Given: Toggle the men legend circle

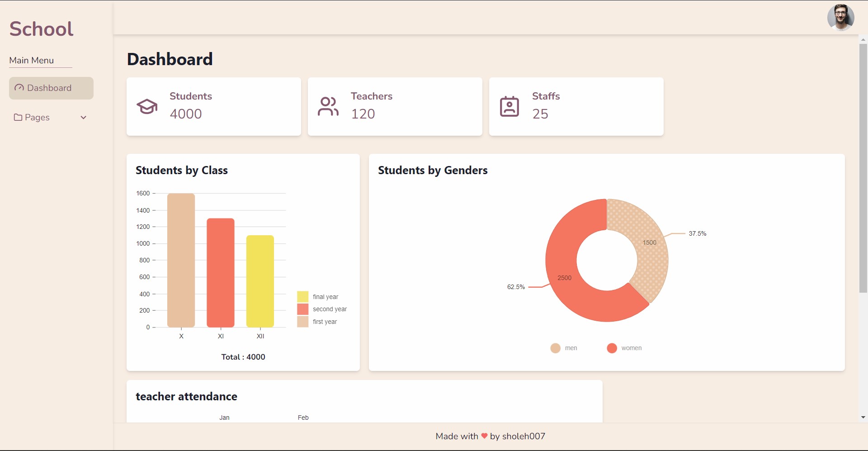Looking at the screenshot, I should pyautogui.click(x=555, y=348).
